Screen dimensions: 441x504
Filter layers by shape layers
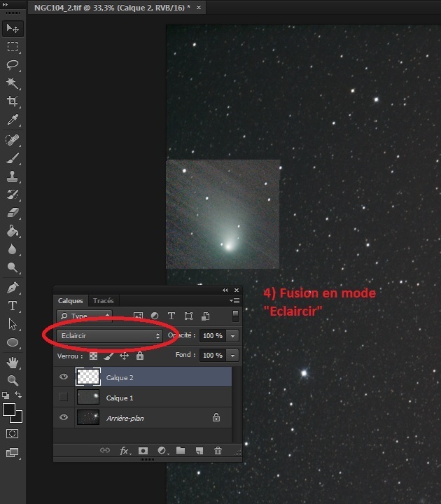[x=189, y=316]
